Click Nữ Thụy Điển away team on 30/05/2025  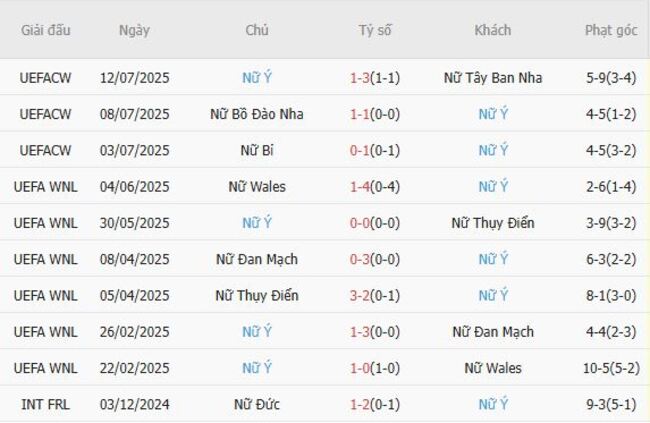coord(492,223)
